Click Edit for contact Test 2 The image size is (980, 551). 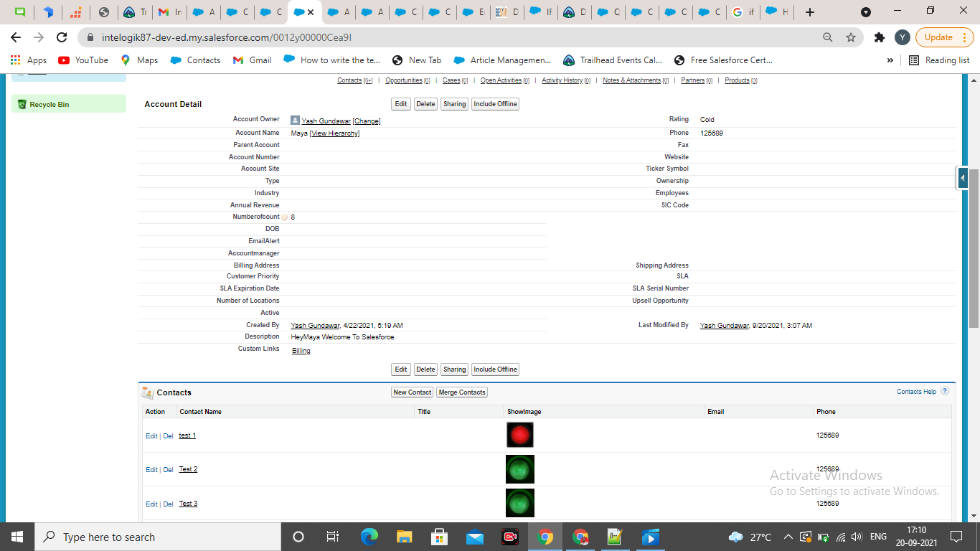click(151, 470)
